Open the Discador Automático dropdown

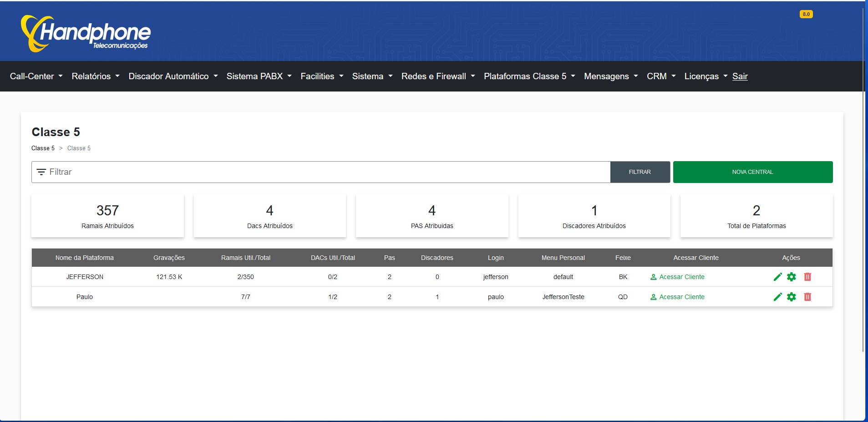coord(173,76)
